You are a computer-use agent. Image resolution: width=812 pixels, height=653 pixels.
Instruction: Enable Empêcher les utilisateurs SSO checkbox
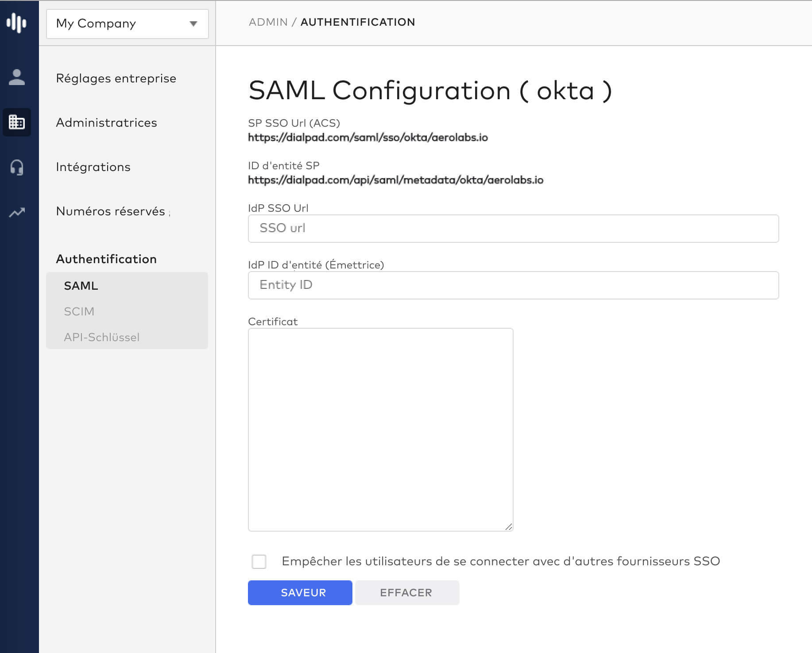(259, 561)
